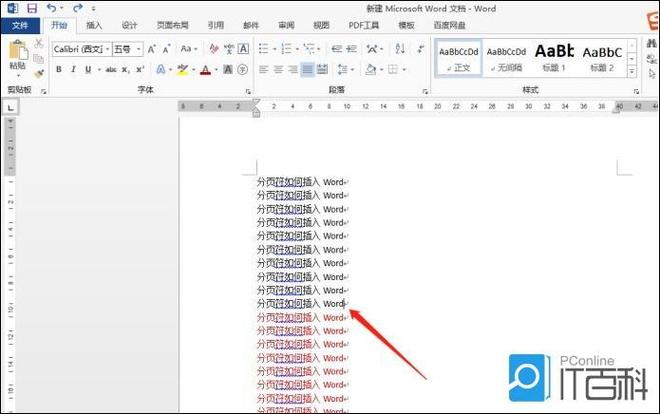The height and width of the screenshot is (414, 660).
Task: Open the line spacing dropdown
Action: (x=352, y=69)
